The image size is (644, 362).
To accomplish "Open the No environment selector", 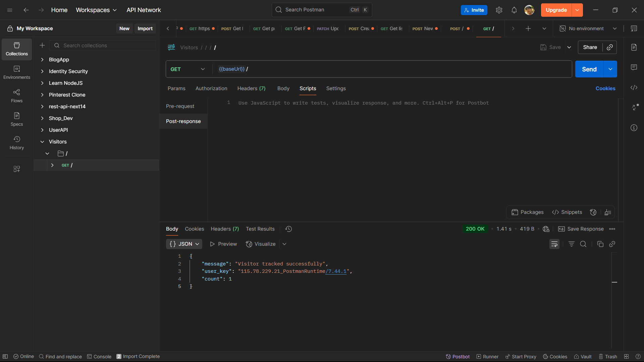I will click(588, 28).
